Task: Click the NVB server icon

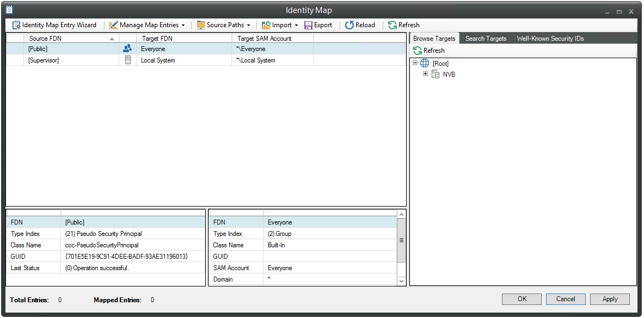Action: pos(436,74)
